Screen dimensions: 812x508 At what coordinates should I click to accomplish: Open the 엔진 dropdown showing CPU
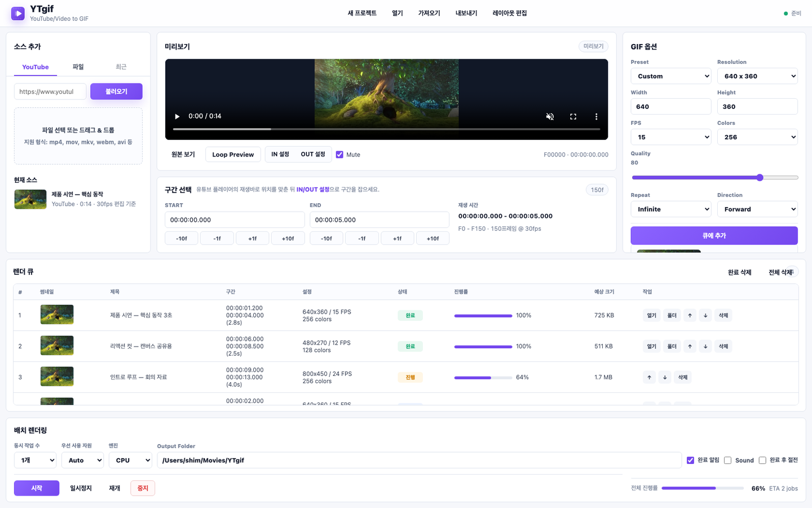[130, 460]
